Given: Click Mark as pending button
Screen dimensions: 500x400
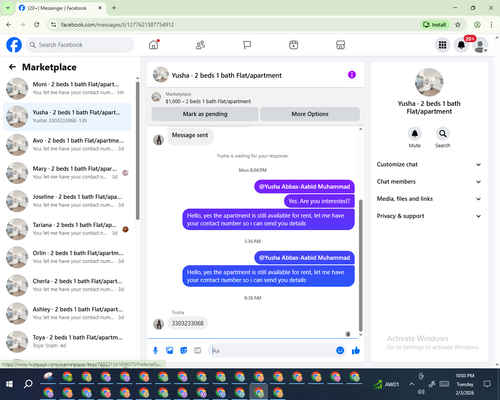Looking at the screenshot, I should 205,114.
